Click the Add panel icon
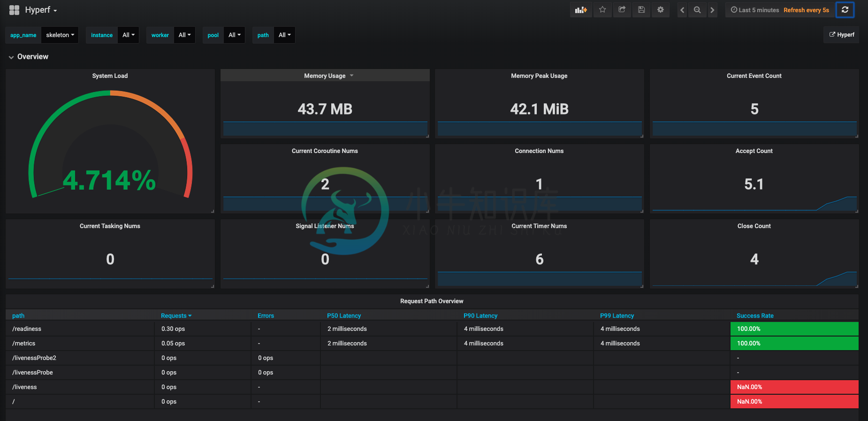This screenshot has height=421, width=868. [x=581, y=10]
